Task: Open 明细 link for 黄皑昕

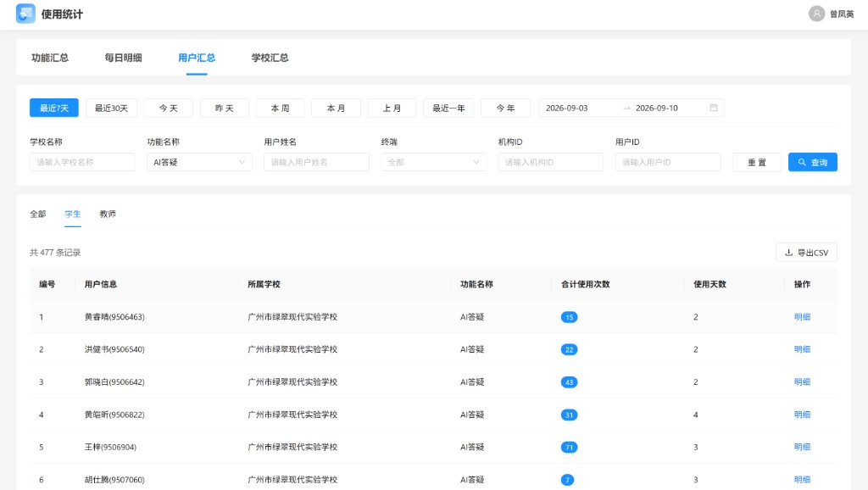Action: 802,415
